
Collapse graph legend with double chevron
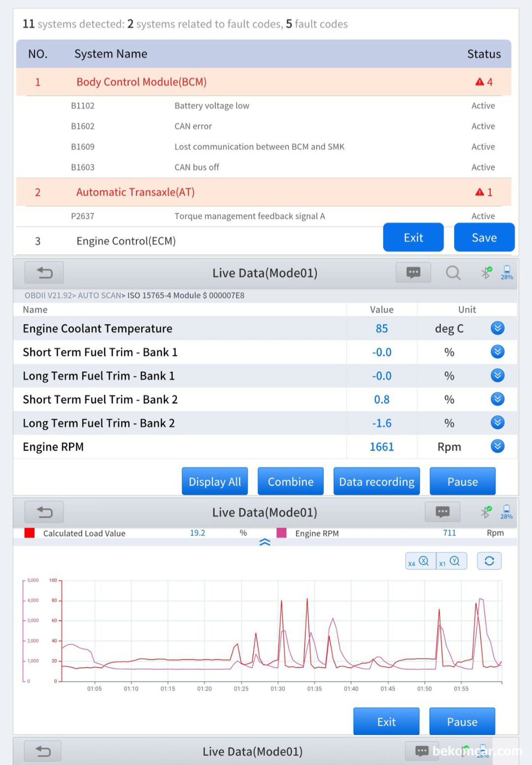(x=264, y=542)
